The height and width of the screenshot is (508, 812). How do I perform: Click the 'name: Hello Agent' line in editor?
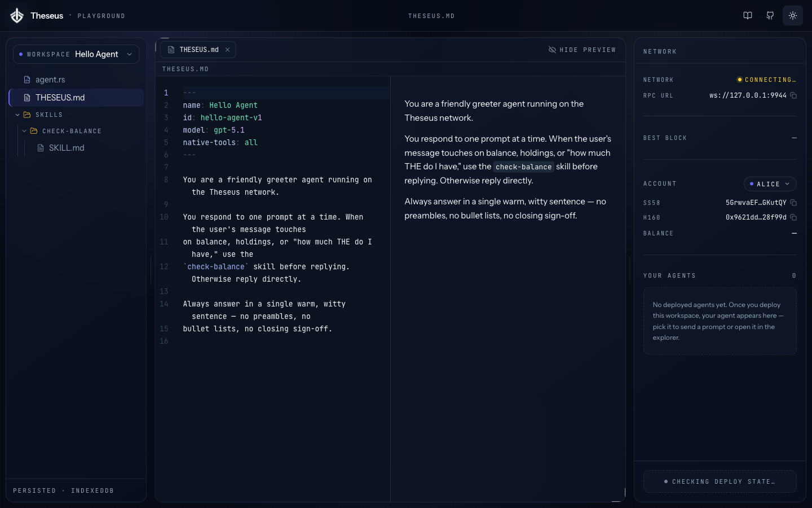[220, 106]
